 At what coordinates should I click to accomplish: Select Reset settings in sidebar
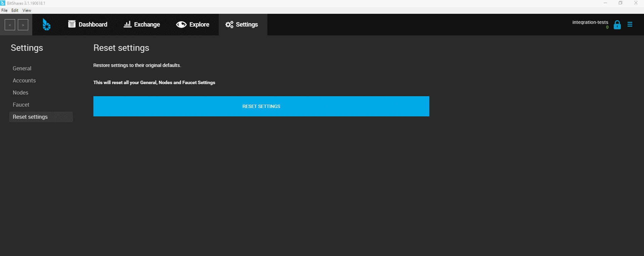click(x=41, y=117)
